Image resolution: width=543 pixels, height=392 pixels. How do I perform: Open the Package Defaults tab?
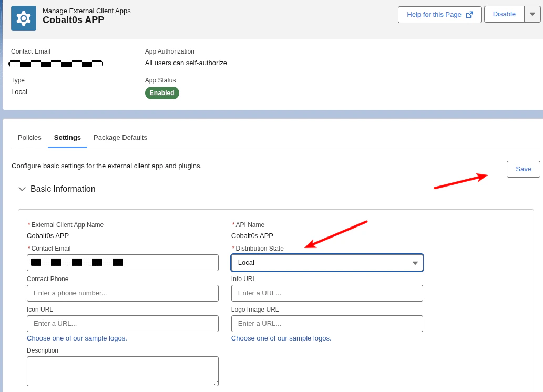coord(119,137)
